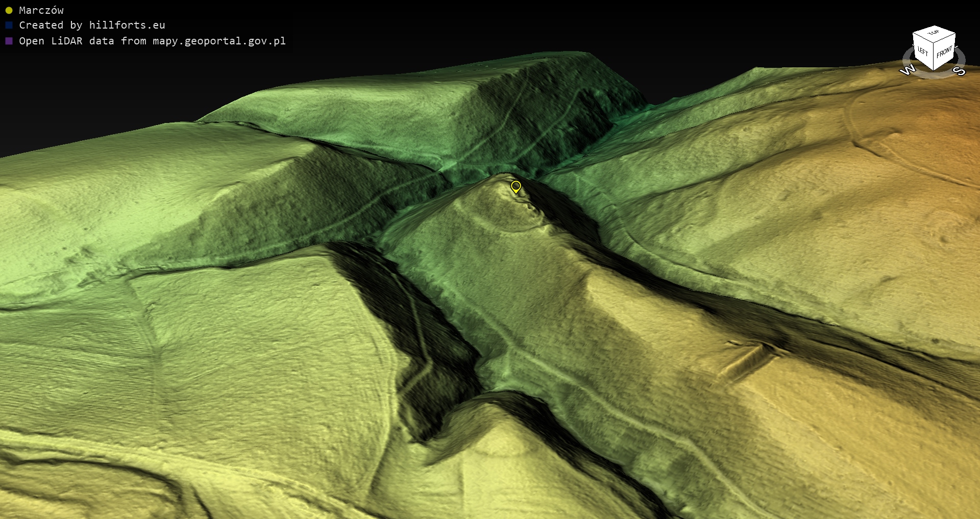This screenshot has width=980, height=519.
Task: Switch to FRONT view on the cube
Action: (x=944, y=52)
